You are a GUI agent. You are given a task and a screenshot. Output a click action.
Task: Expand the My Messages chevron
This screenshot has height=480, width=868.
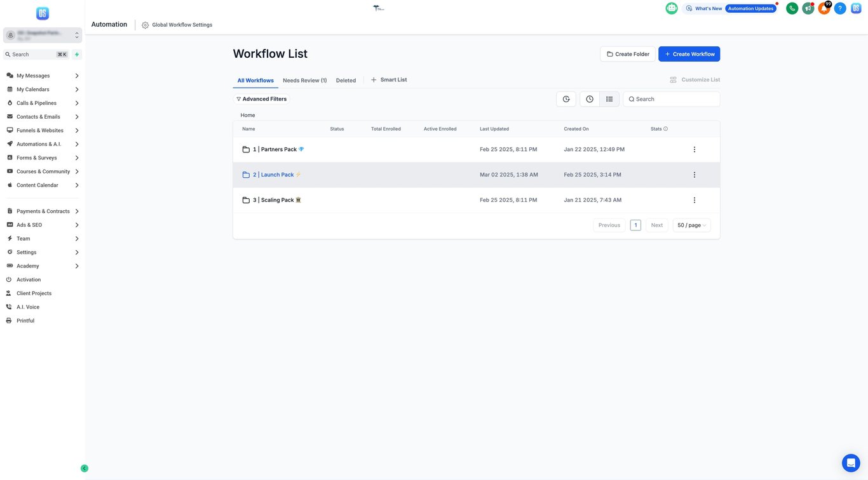77,76
